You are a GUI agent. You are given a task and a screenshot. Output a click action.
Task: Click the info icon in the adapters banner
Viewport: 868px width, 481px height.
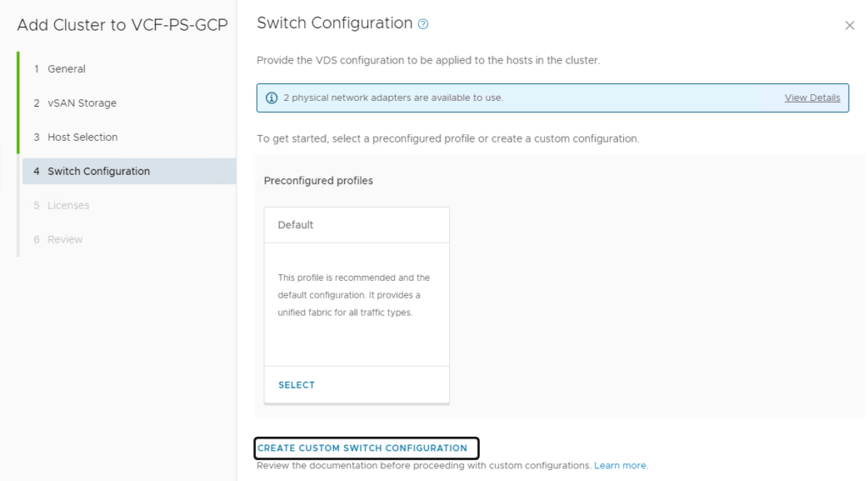click(271, 98)
